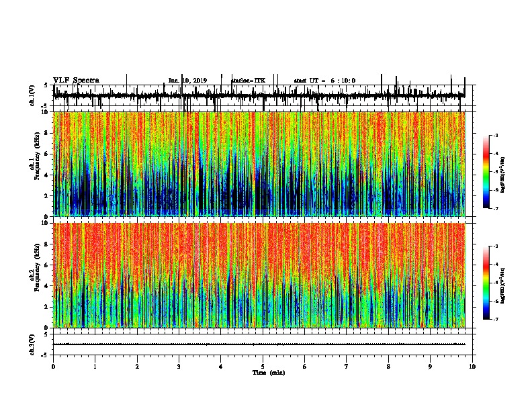The width and height of the screenshot is (532, 411).
Task: Click time axis tick label "0"
Action: [x=53, y=367]
